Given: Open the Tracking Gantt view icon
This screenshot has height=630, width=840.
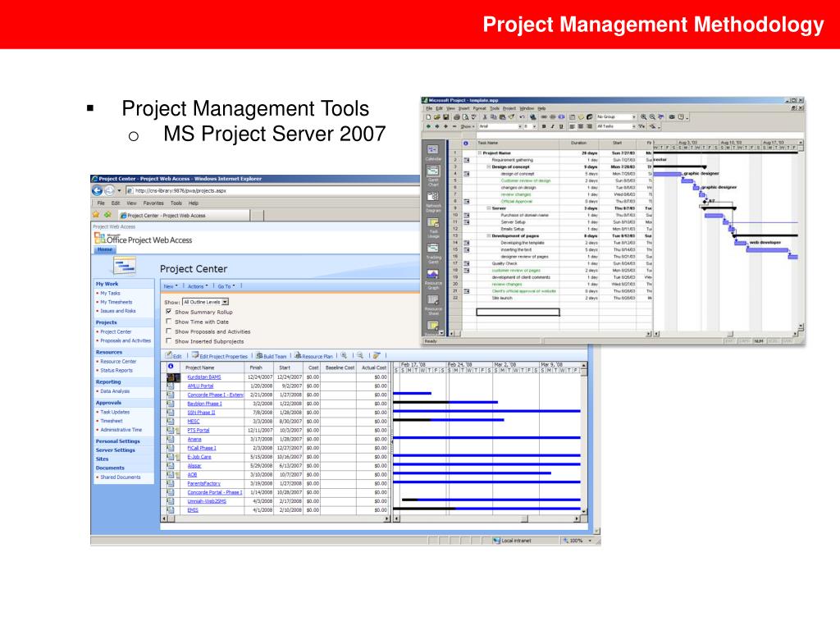Looking at the screenshot, I should pos(433,248).
